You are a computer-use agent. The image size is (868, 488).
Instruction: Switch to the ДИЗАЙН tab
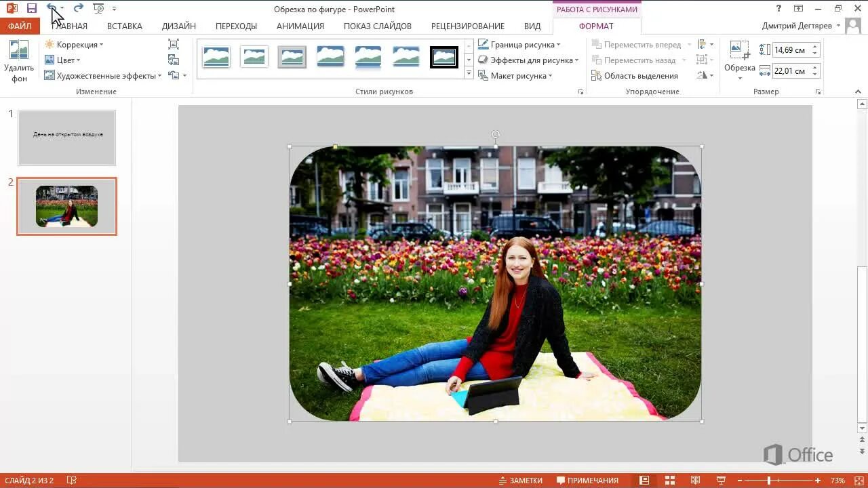[179, 26]
